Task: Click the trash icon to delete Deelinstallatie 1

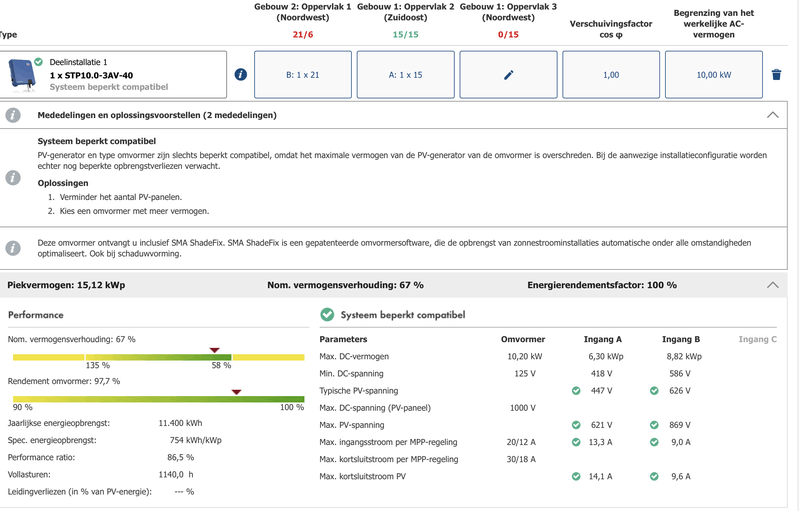Action: tap(776, 75)
